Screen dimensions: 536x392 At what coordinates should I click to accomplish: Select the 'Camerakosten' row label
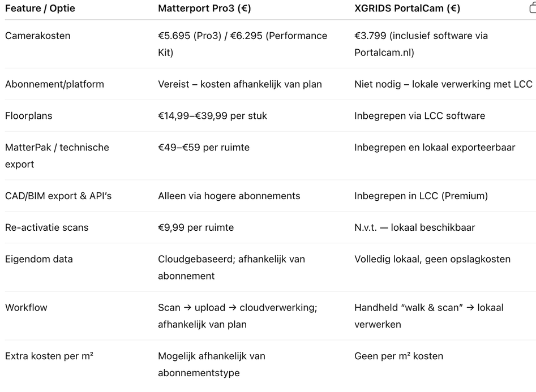click(x=37, y=36)
